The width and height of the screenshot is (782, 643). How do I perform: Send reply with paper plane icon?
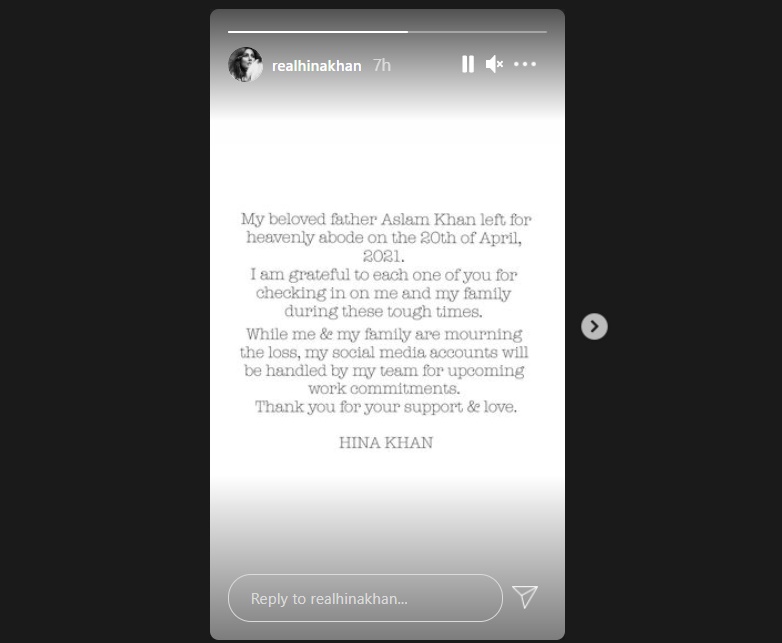(x=525, y=597)
